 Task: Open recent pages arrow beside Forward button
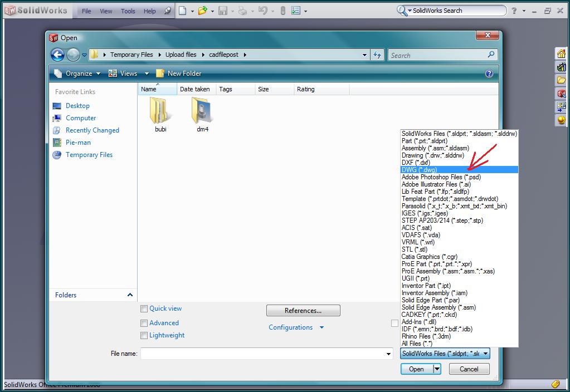click(x=84, y=55)
